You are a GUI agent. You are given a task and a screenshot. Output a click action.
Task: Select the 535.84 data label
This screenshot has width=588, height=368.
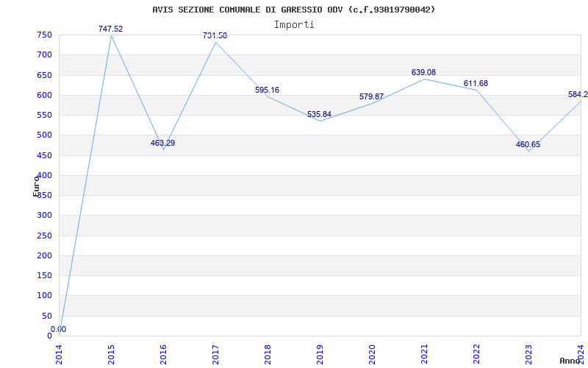(319, 115)
